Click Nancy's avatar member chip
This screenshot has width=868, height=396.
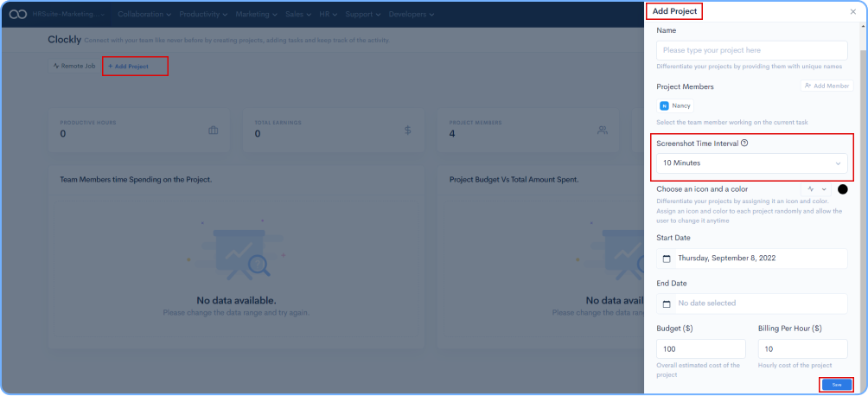click(675, 105)
